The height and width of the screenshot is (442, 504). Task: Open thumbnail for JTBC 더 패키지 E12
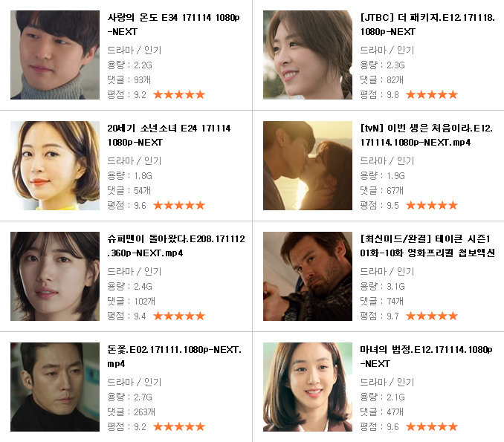click(x=308, y=55)
